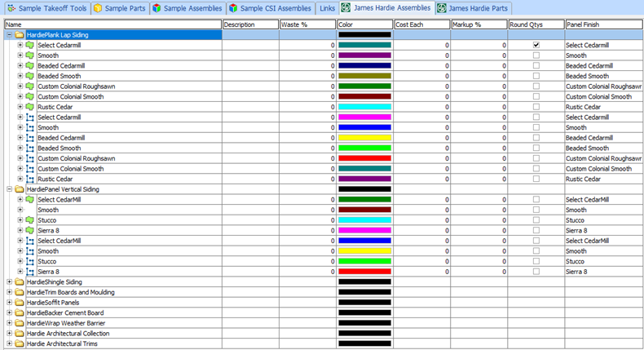Open the James Hardie Parts tab

473,8
